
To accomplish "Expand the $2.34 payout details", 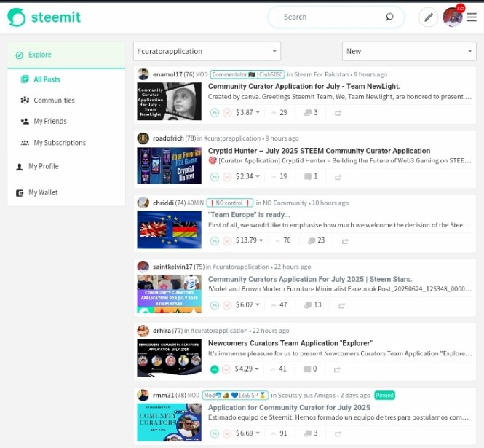I will pos(247,176).
